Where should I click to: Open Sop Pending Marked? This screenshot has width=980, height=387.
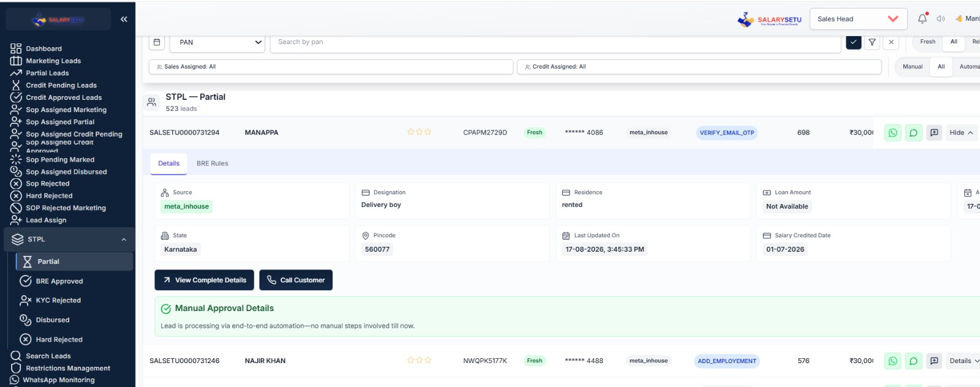(60, 159)
